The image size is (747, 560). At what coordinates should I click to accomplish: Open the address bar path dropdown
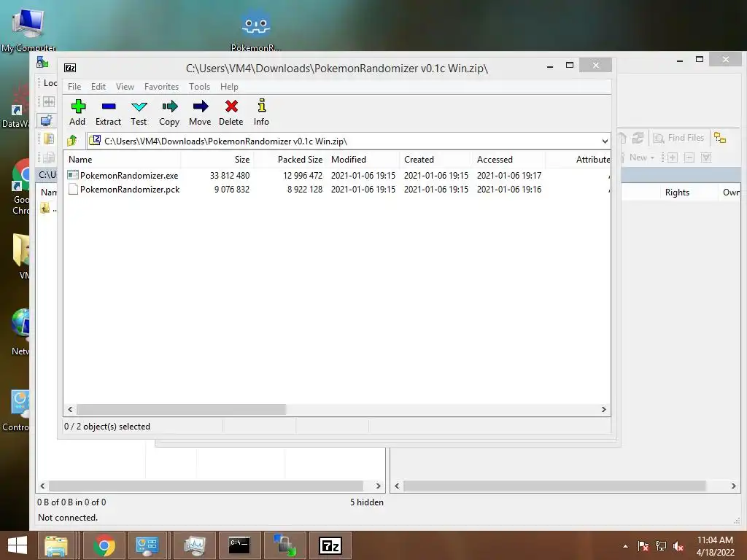(x=605, y=141)
